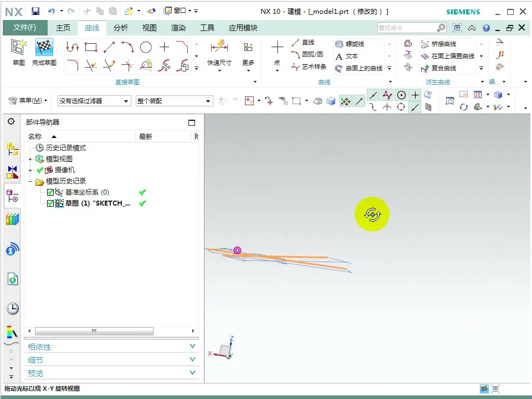
Task: Click the Finish Sketch checkered flag icon
Action: click(44, 48)
